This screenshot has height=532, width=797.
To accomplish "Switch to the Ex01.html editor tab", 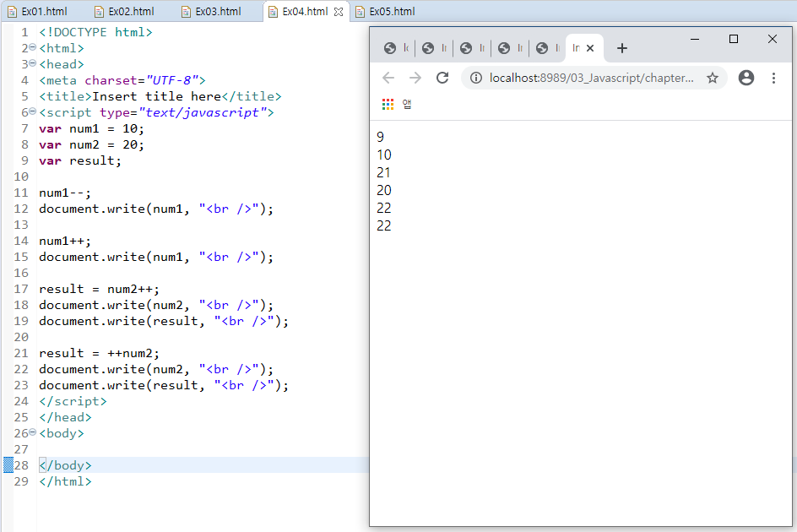I will click(x=38, y=11).
